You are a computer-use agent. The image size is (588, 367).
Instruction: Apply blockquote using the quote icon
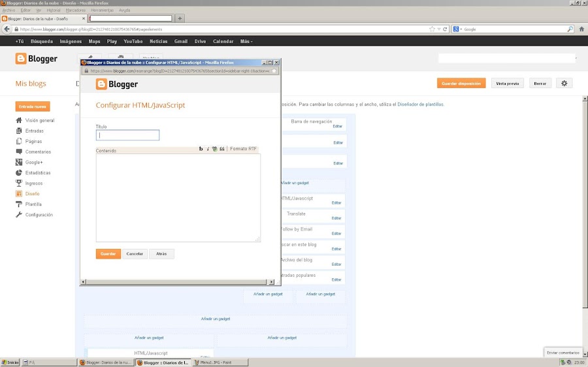(x=222, y=149)
